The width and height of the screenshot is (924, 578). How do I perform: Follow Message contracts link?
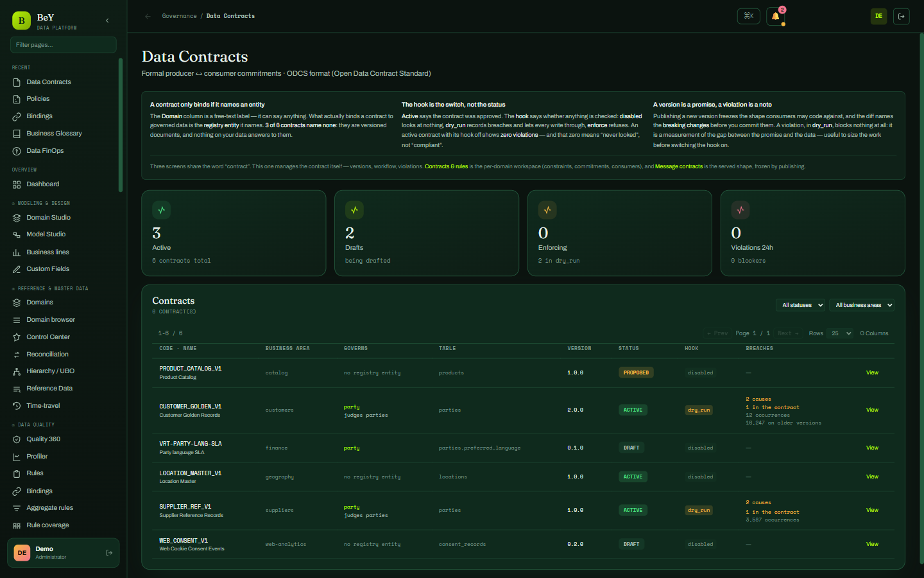(x=679, y=166)
